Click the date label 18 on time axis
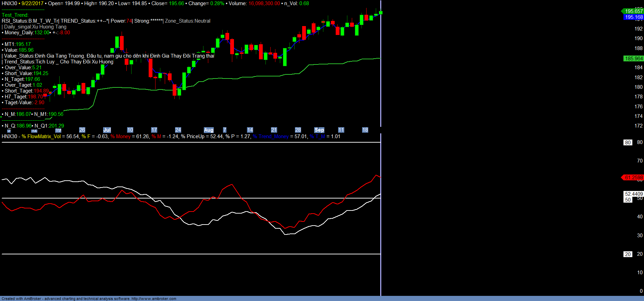This screenshot has width=644, height=301. point(365,130)
